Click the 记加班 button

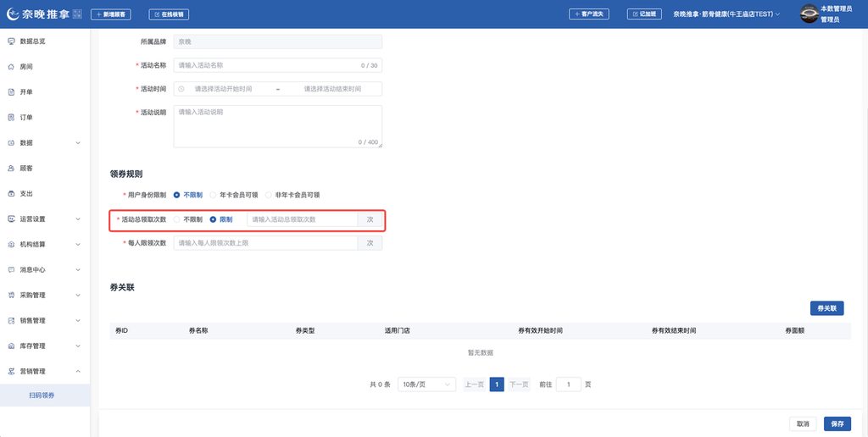click(x=644, y=14)
